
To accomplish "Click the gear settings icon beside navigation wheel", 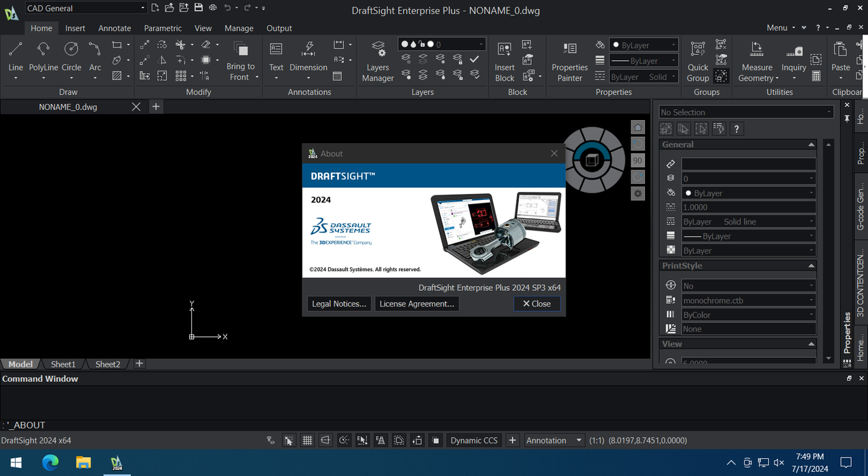I will (637, 193).
